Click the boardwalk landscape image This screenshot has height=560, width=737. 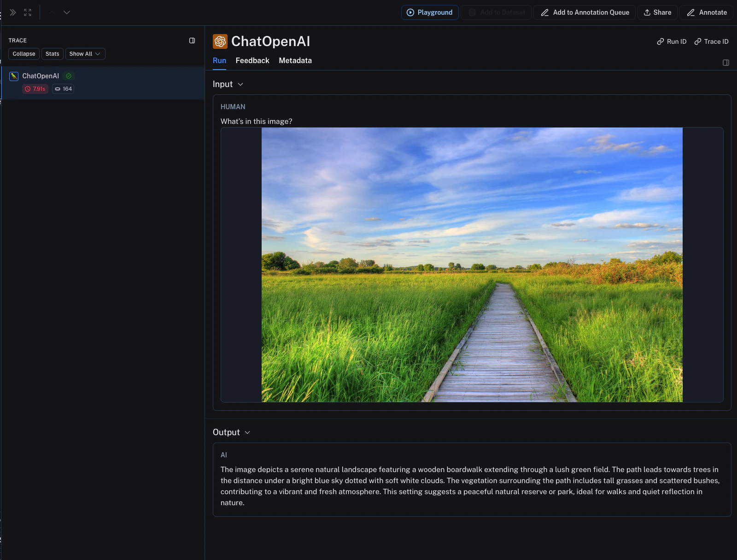point(472,265)
